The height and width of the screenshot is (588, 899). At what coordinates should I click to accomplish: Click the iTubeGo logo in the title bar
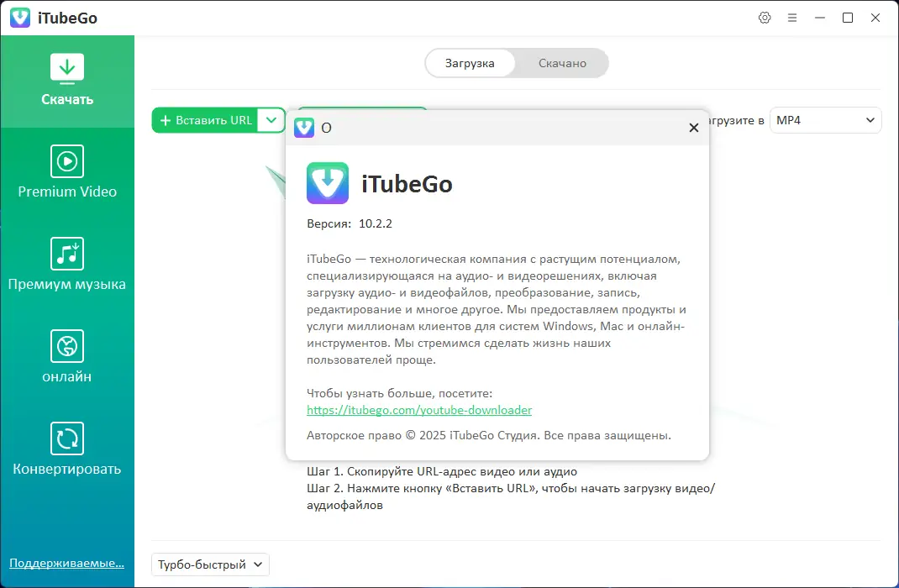pos(19,17)
